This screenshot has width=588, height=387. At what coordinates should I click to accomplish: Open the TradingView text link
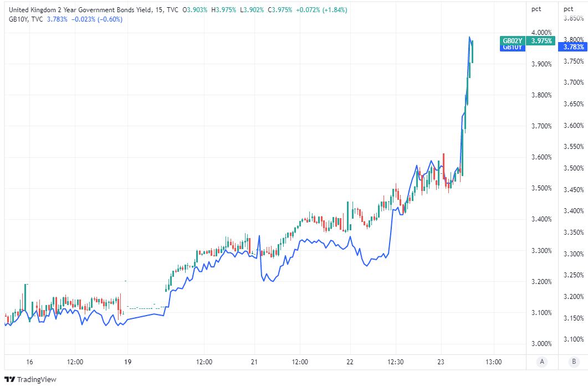[37, 379]
